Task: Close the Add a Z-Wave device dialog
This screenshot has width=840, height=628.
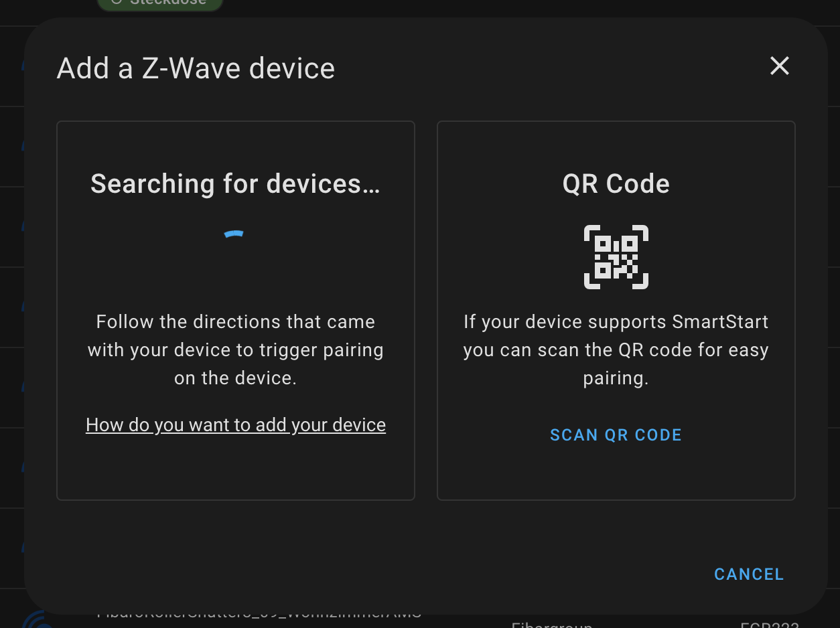Action: pyautogui.click(x=780, y=66)
